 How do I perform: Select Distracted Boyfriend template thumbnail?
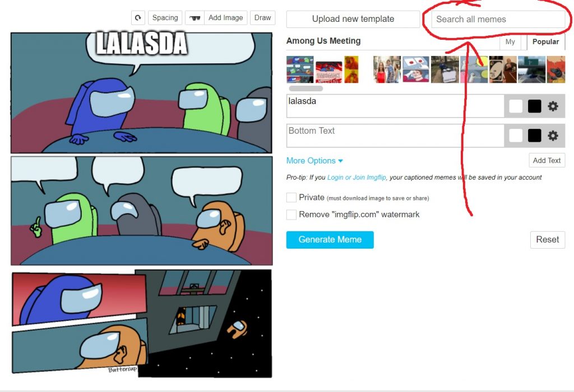click(x=387, y=69)
